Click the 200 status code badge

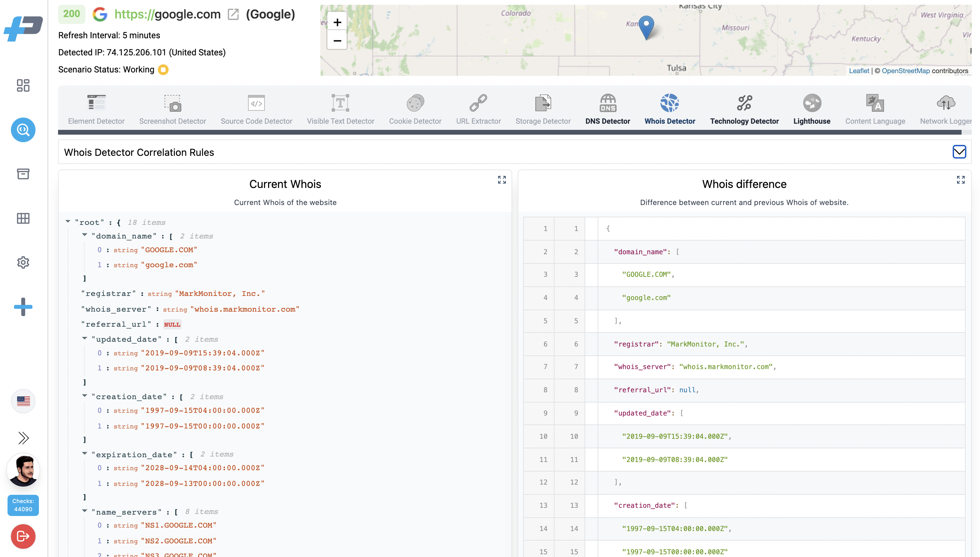coord(71,14)
